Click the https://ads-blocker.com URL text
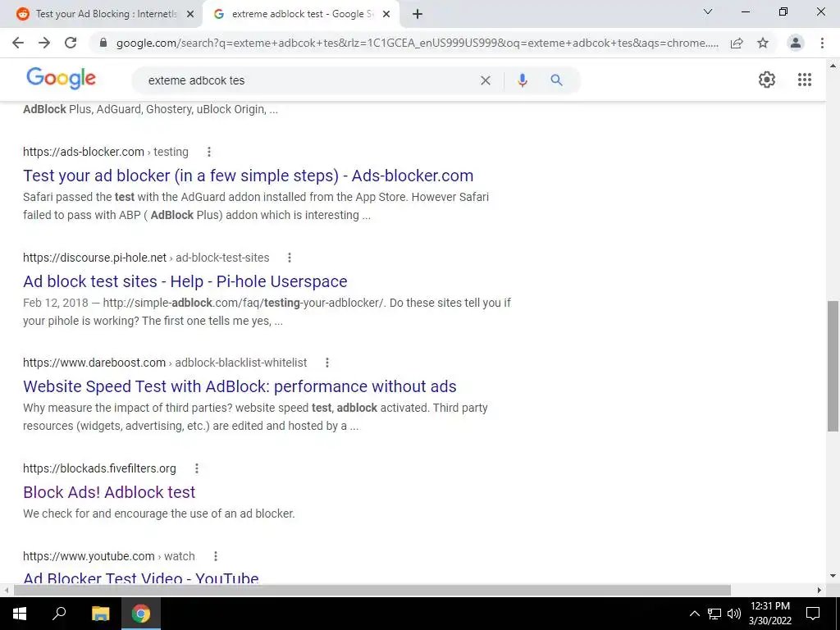This screenshot has width=840, height=630. (x=84, y=152)
